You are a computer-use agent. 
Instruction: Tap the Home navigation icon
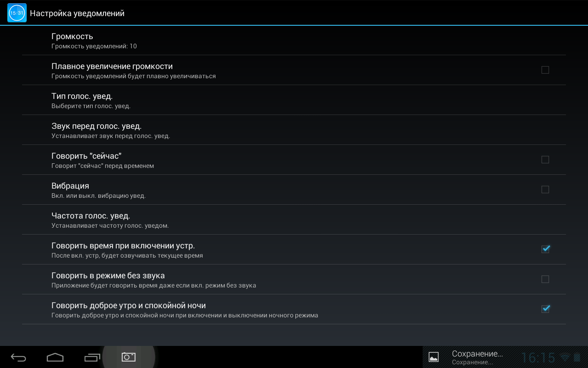tap(55, 357)
